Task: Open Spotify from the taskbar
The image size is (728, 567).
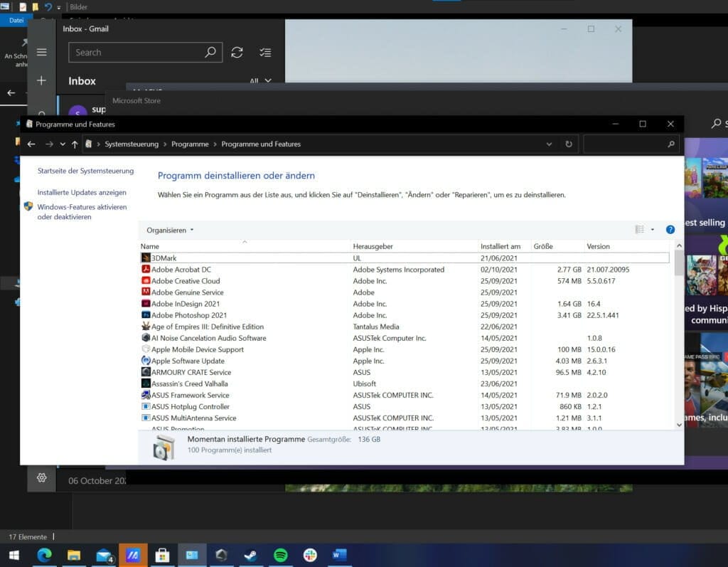Action: 281,555
